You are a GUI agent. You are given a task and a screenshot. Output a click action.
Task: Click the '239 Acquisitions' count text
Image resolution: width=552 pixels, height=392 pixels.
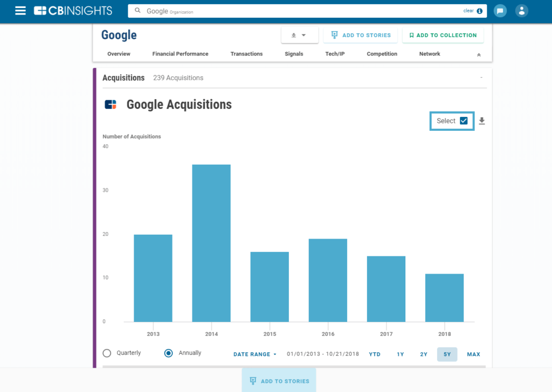point(178,78)
